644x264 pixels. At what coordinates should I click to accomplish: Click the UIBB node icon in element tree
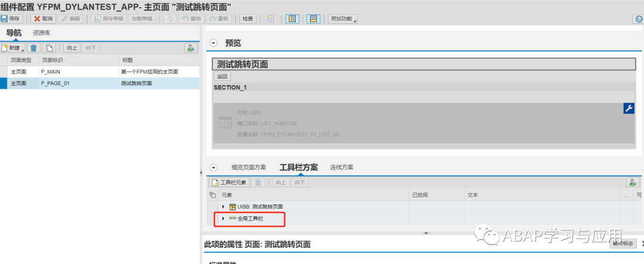click(232, 207)
